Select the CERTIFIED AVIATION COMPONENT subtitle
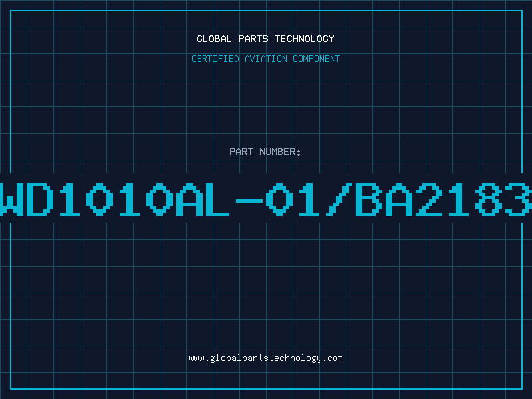 pyautogui.click(x=265, y=59)
